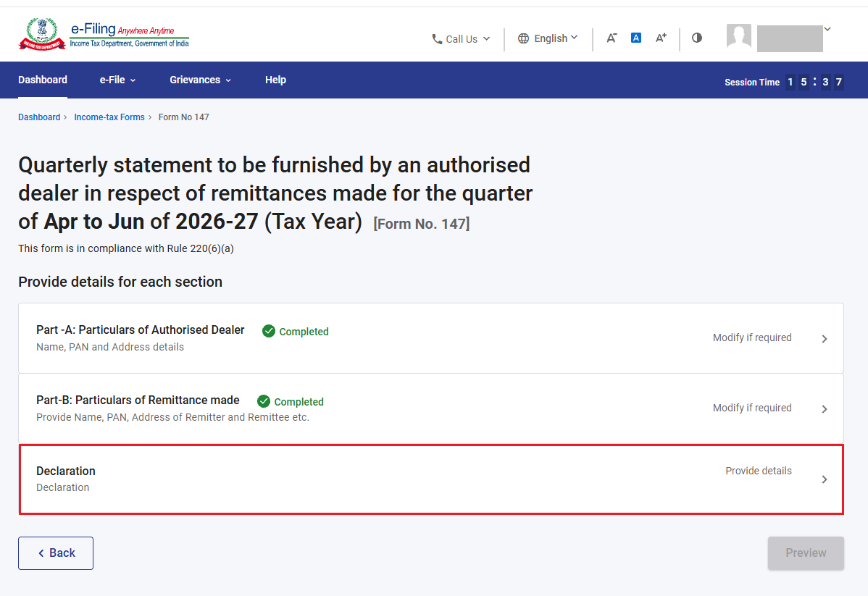Click the globe language icon
Viewport: 868px width, 596px height.
click(523, 38)
